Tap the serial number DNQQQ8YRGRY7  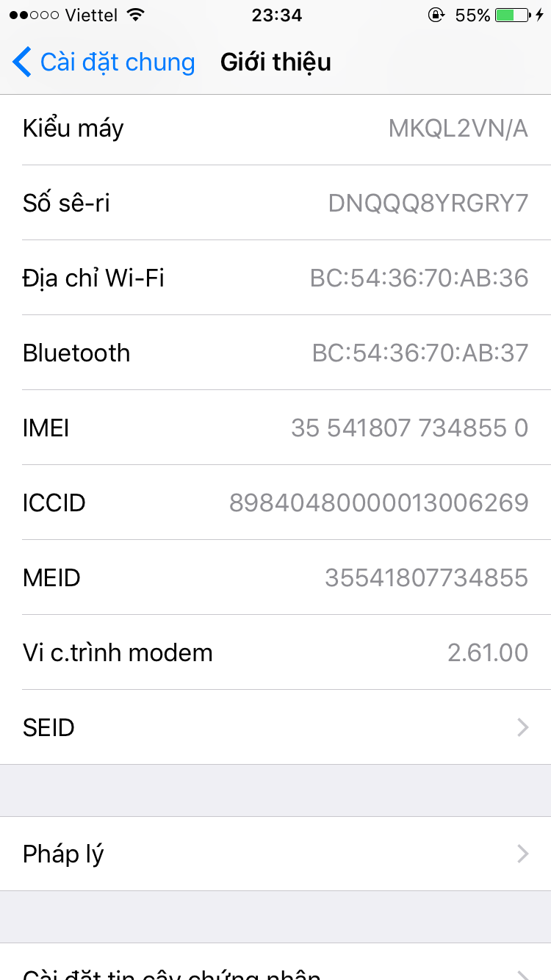click(x=428, y=203)
